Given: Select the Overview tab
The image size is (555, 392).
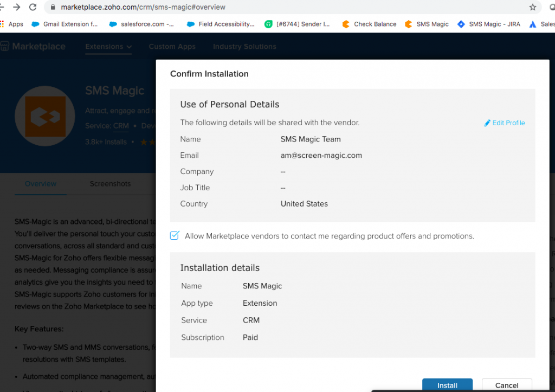Looking at the screenshot, I should tap(40, 184).
